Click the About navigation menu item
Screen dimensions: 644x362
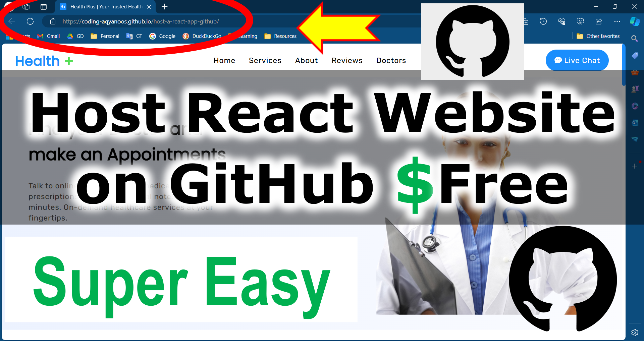[x=306, y=61]
